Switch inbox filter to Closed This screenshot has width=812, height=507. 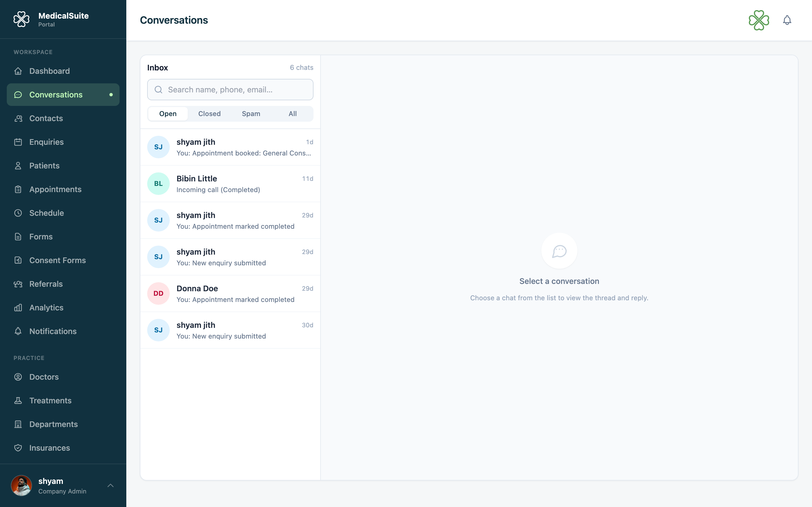(x=209, y=114)
